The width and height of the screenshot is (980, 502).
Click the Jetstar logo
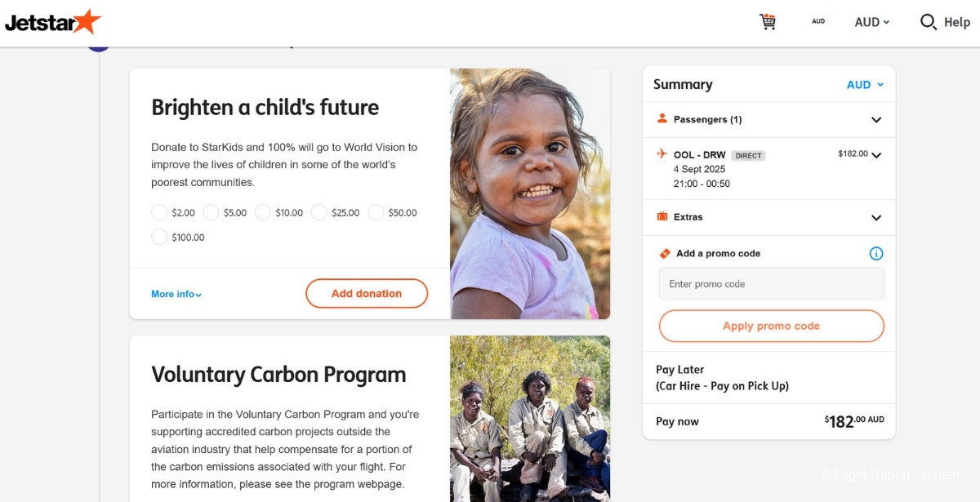(x=53, y=22)
